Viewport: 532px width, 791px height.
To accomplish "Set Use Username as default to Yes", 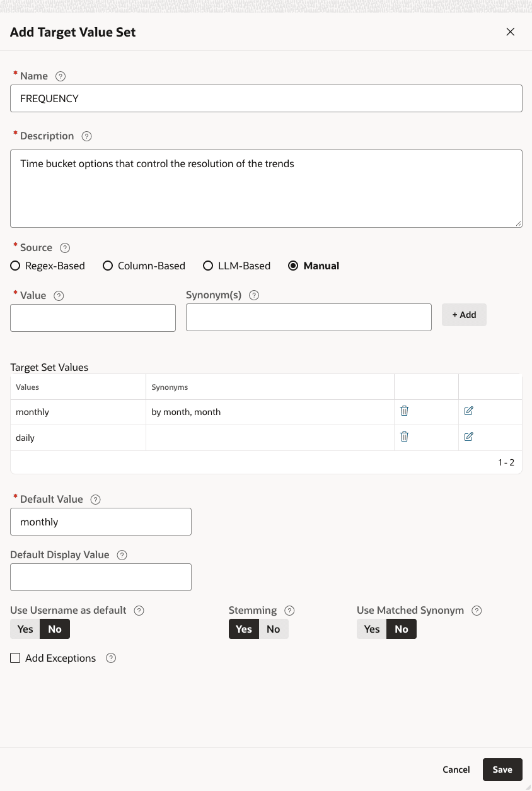I will 25,629.
